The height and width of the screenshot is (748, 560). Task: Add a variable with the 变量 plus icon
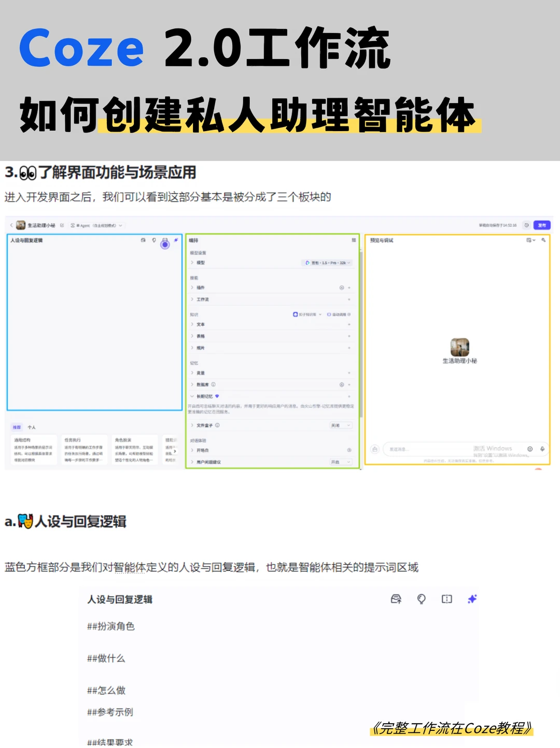pos(349,373)
